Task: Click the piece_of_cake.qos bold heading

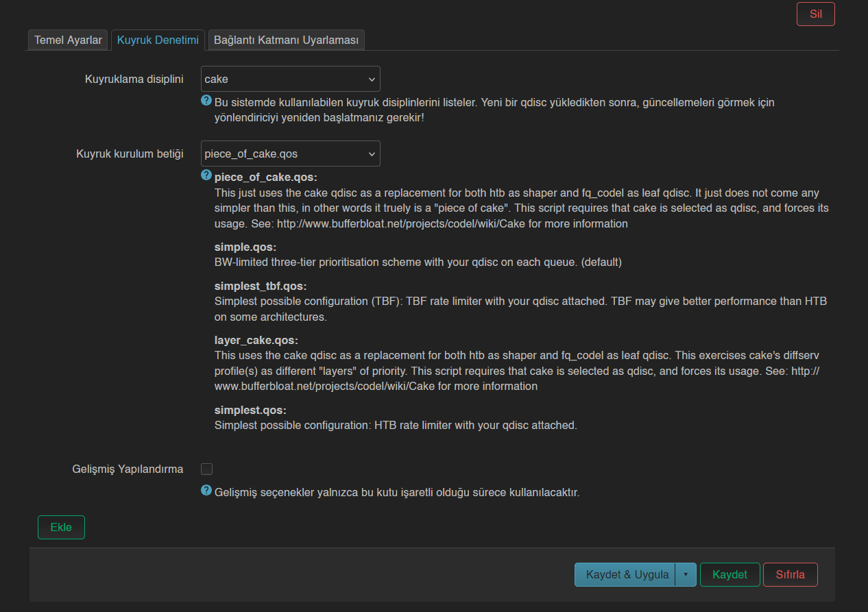Action: [x=266, y=178]
